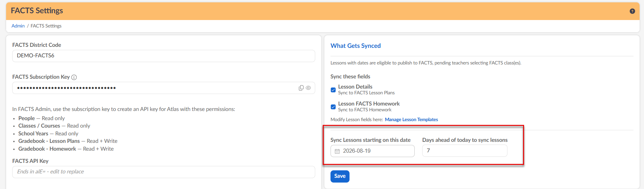Viewport: 644px width, 189px height.
Task: Select the Sync Lessons starting date field
Action: 373,151
